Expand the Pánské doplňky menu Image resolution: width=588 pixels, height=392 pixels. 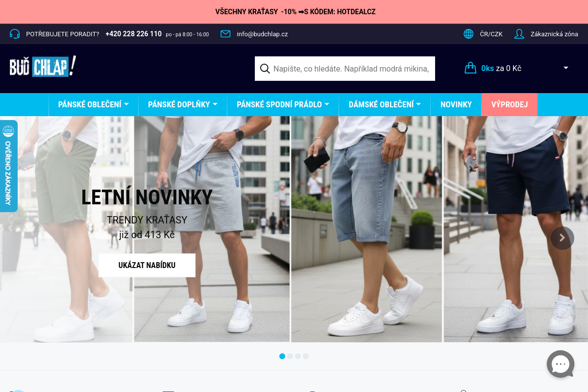tap(183, 104)
